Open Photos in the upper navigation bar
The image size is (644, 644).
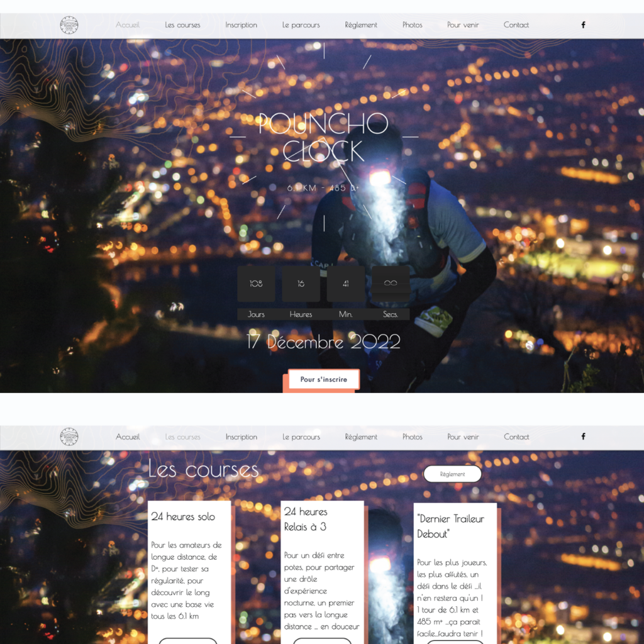coord(413,25)
